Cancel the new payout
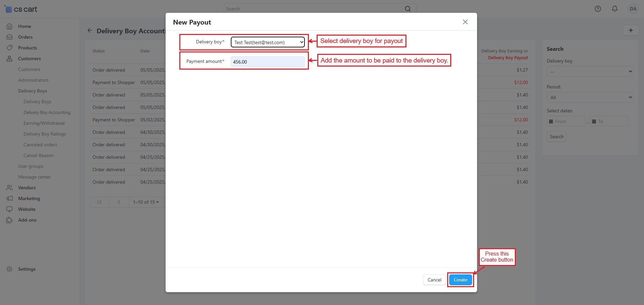This screenshot has height=305, width=644. point(434,280)
